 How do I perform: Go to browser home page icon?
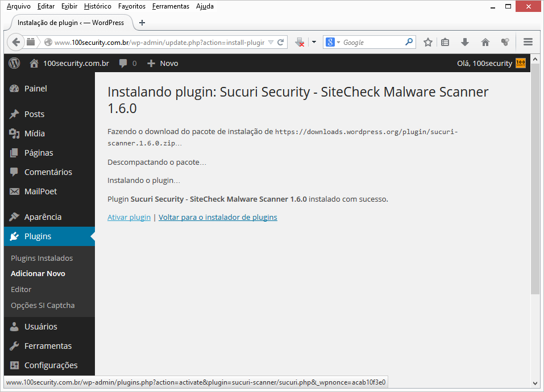[x=485, y=42]
